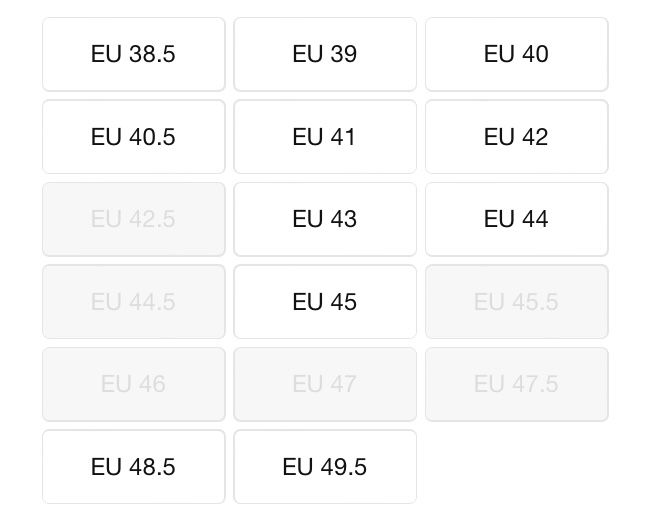Choose EU 45 shoe size

(x=325, y=302)
